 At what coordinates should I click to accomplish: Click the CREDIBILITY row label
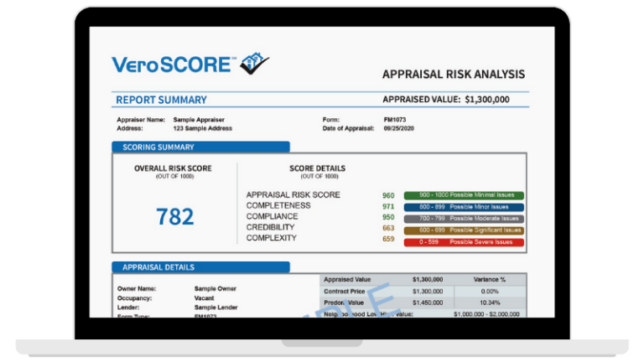point(270,227)
